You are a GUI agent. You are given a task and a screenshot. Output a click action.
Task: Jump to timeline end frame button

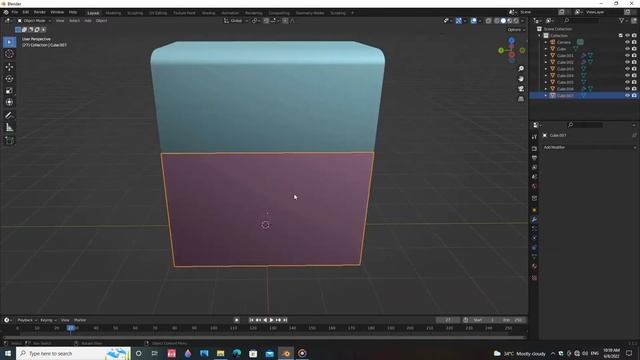pyautogui.click(x=285, y=320)
